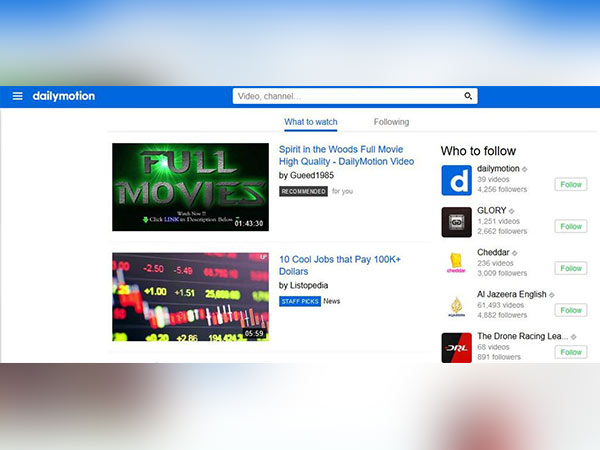600x450 pixels.
Task: Follow the GLORY channel
Action: 571,227
